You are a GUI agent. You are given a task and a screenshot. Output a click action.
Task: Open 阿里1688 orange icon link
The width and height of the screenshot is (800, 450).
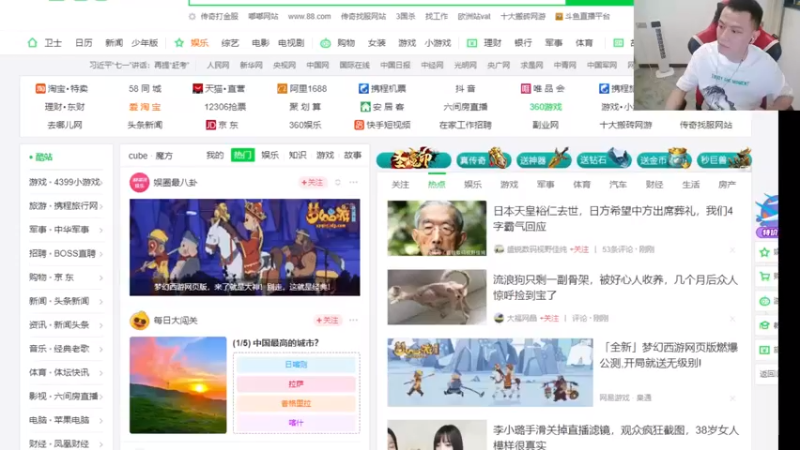(x=282, y=89)
